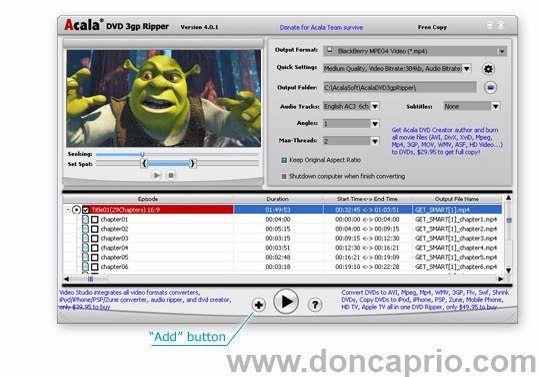Click the Duration column header
The image size is (540, 377).
(x=278, y=199)
